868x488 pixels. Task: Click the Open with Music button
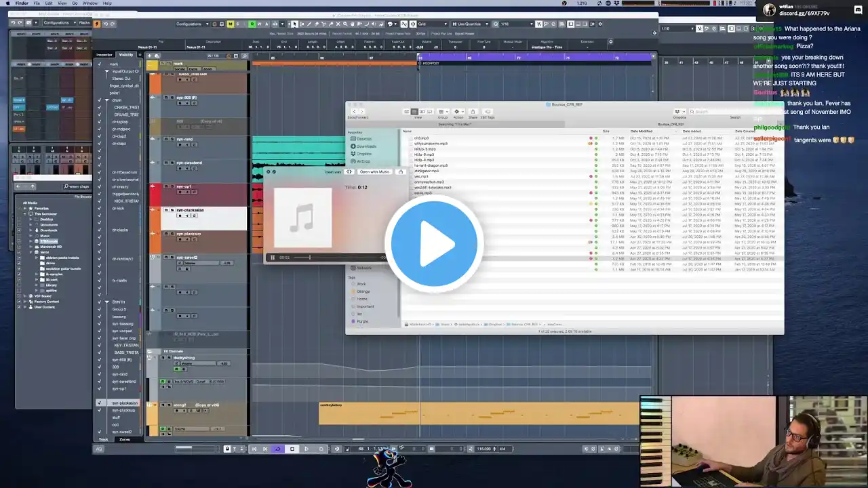click(x=374, y=171)
